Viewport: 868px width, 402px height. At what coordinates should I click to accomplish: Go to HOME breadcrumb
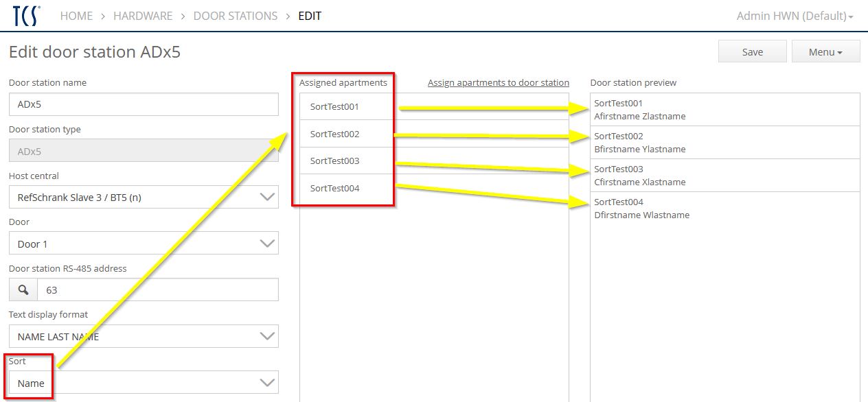coord(76,16)
